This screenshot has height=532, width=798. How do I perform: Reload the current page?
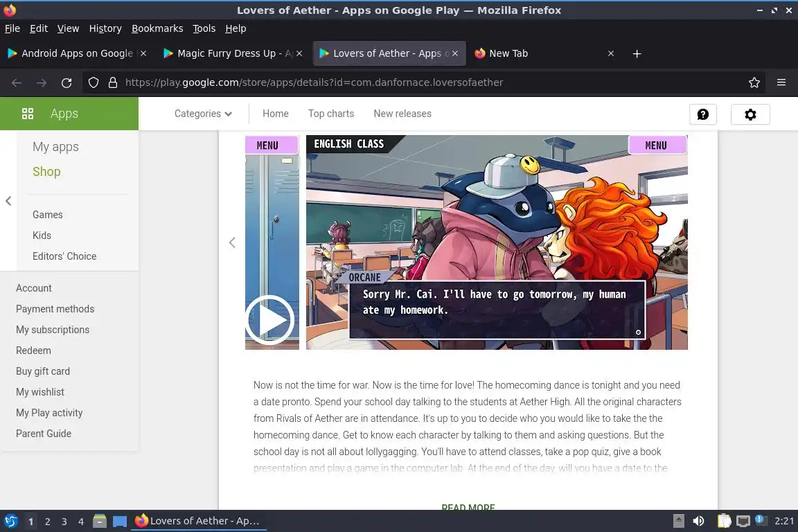tap(66, 82)
